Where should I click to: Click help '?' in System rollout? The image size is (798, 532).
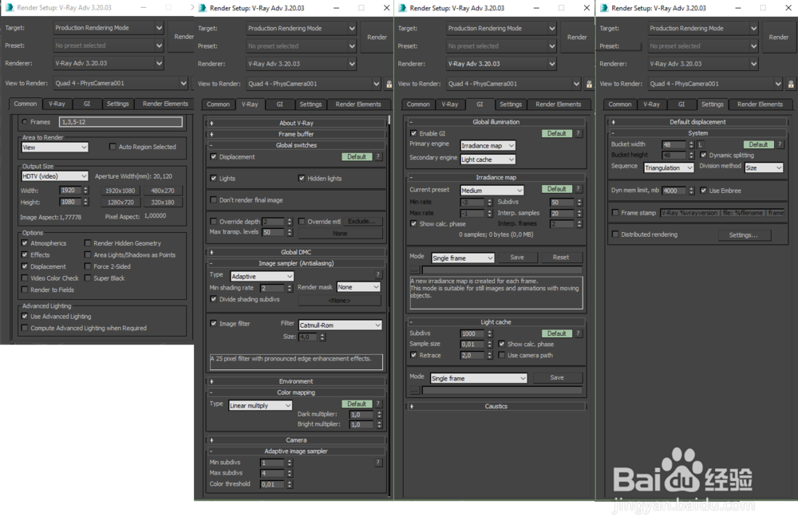pyautogui.click(x=779, y=144)
